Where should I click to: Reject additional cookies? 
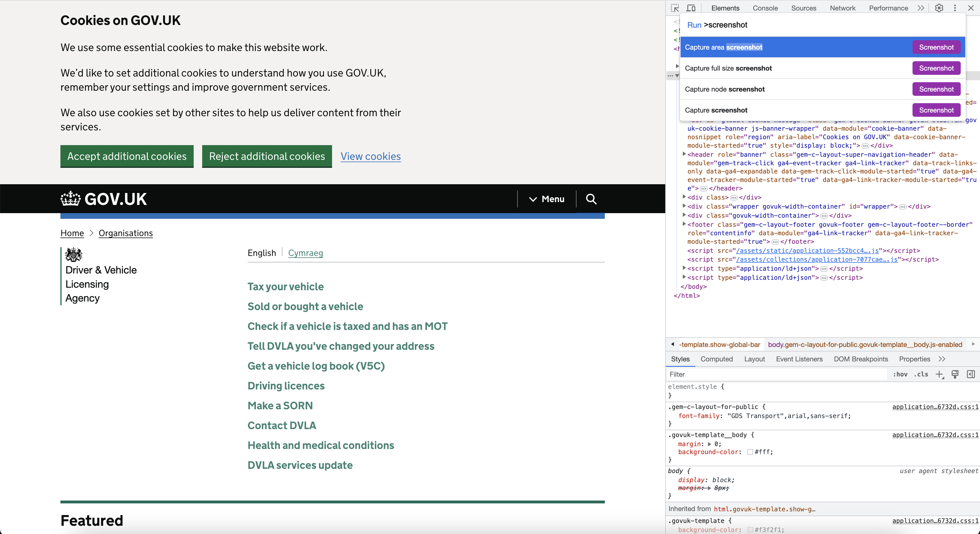point(267,156)
